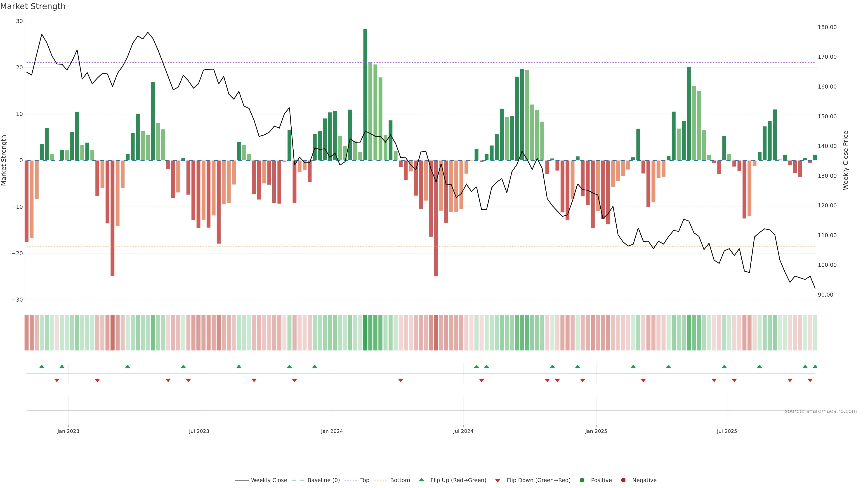Image resolution: width=868 pixels, height=488 pixels.
Task: Click Flip Down red triangle legend icon
Action: (498, 480)
